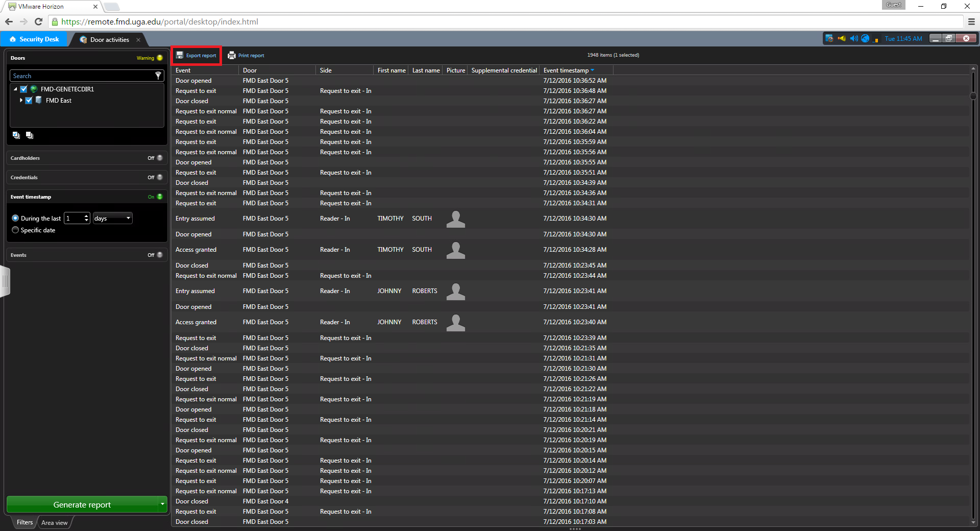
Task: Click the Print report printer icon
Action: [x=232, y=56]
